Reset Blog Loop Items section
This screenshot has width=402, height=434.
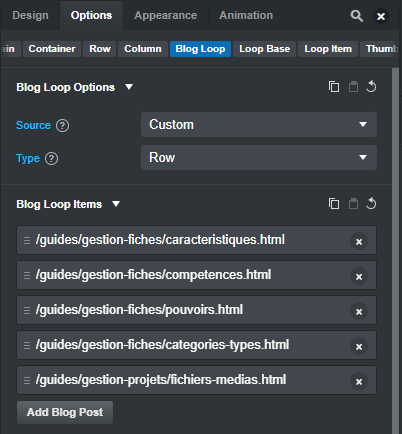[371, 204]
